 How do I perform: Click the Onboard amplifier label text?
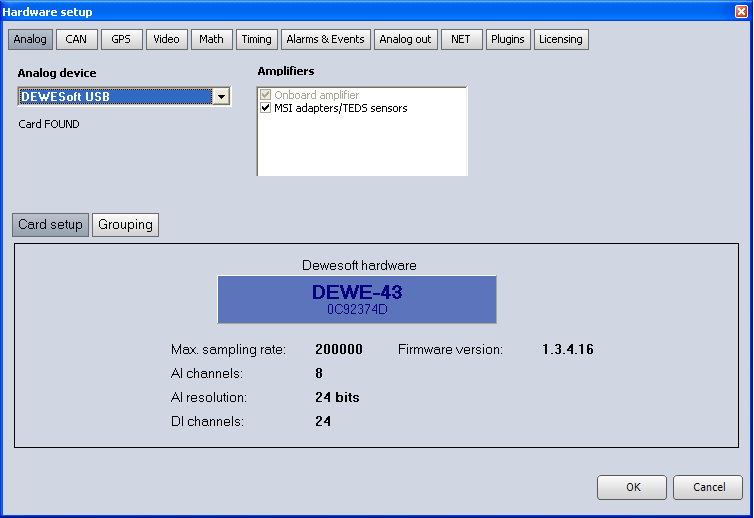coord(316,95)
